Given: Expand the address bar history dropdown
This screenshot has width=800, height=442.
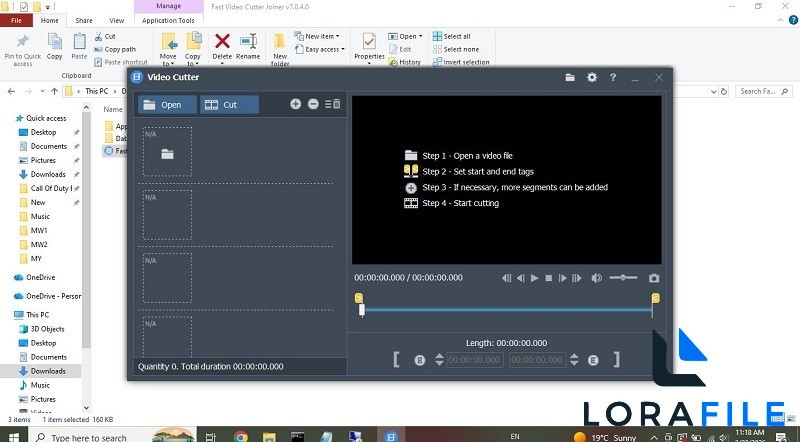Looking at the screenshot, I should click(x=713, y=92).
